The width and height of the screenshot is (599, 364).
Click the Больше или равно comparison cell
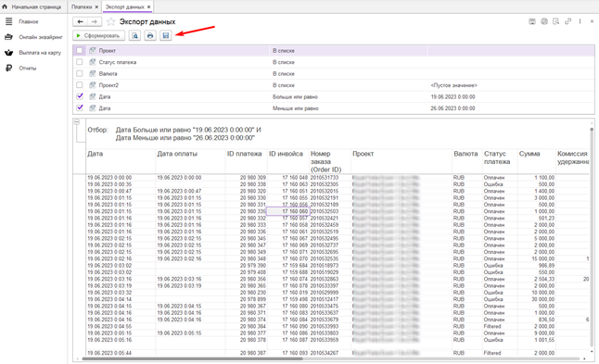295,96
